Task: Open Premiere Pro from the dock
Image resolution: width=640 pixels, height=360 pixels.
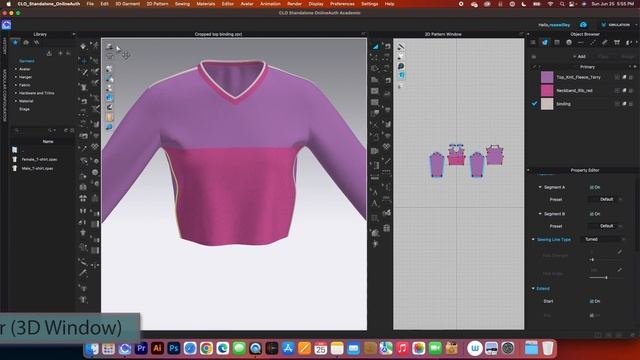Action: coord(141,348)
